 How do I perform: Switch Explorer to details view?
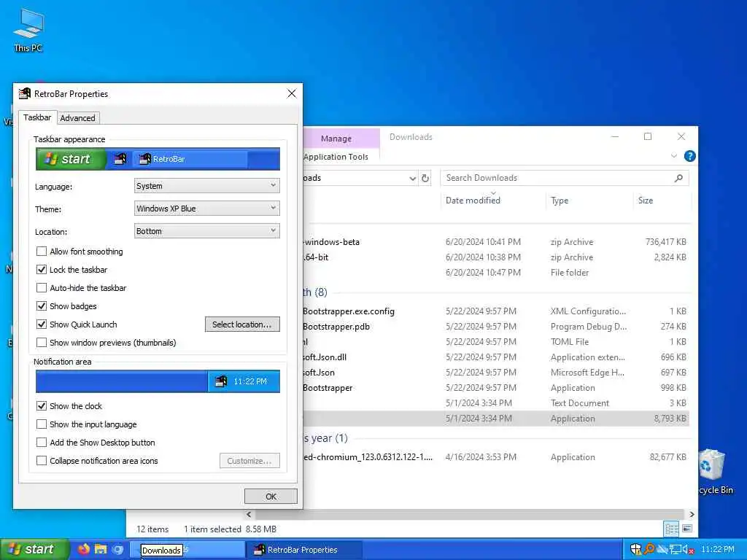[x=671, y=529]
